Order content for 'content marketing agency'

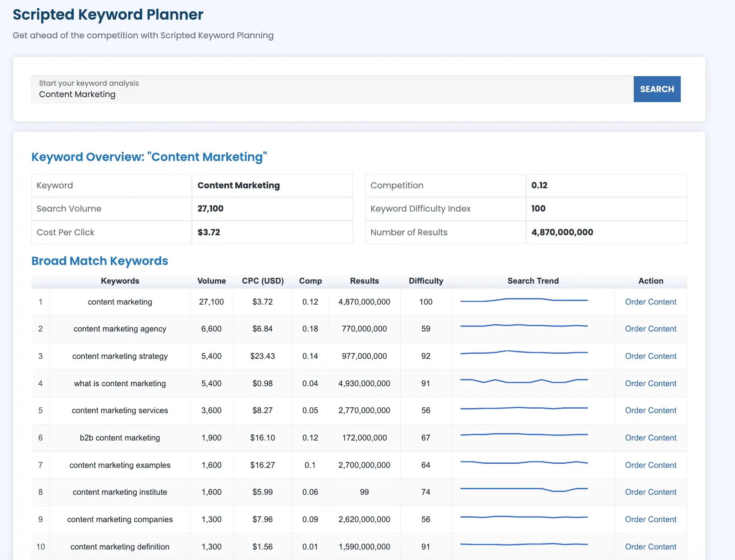[651, 329]
